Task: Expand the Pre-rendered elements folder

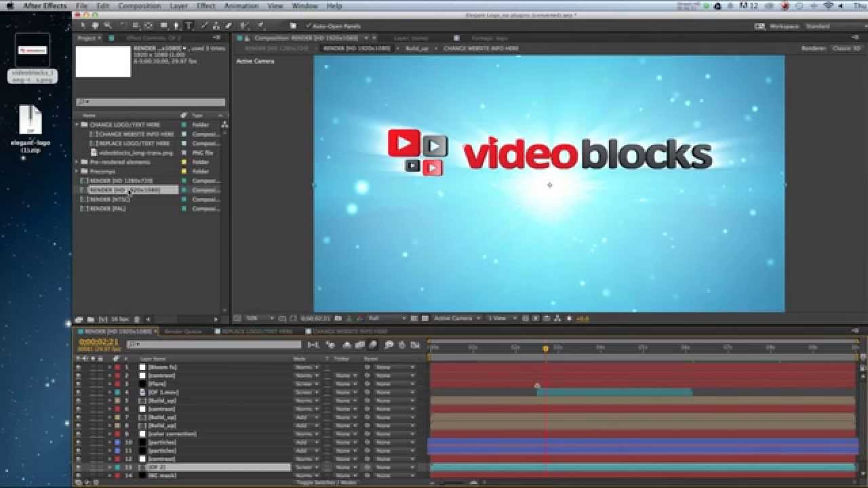Action: pos(77,162)
